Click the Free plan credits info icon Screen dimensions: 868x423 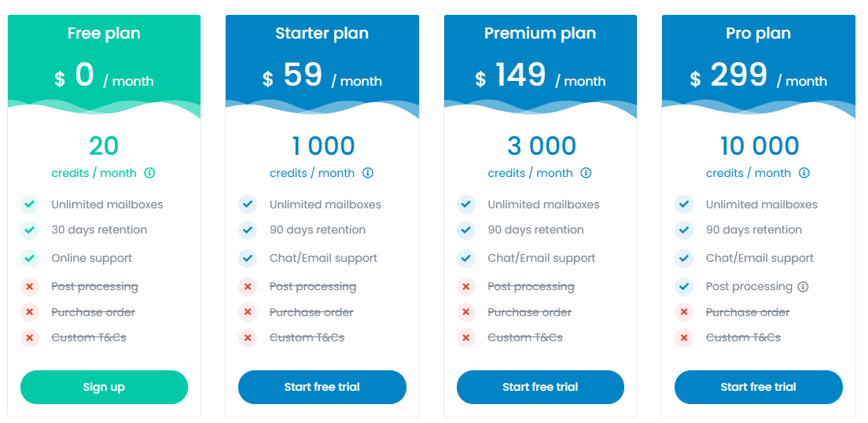(x=149, y=173)
